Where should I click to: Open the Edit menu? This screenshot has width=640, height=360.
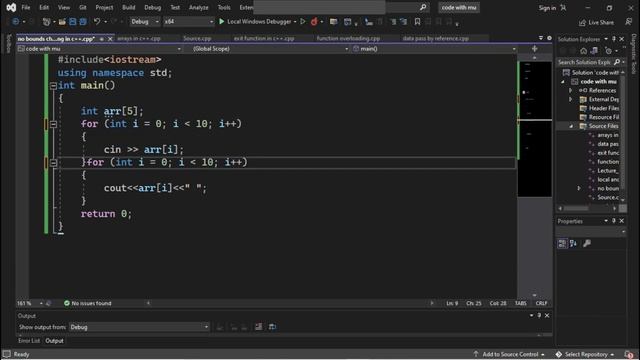pos(44,7)
